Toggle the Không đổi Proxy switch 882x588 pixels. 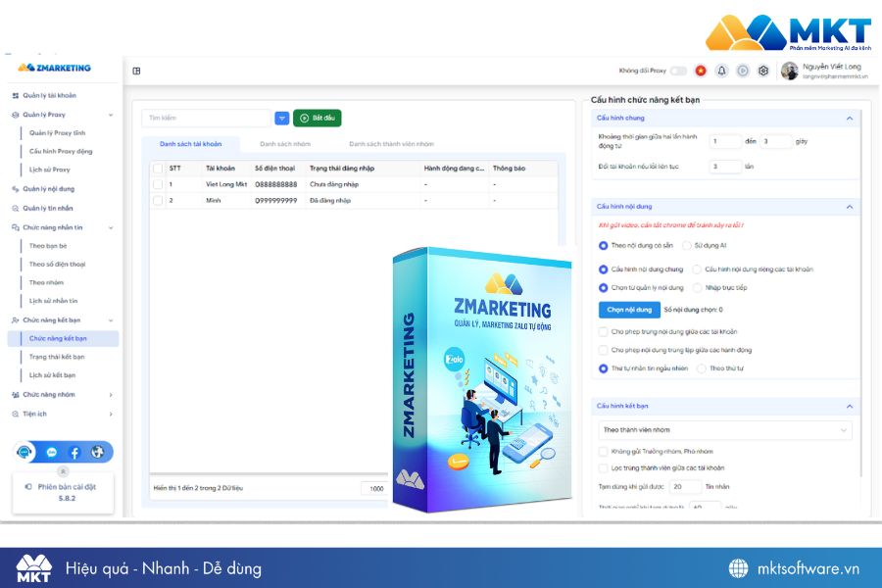678,71
